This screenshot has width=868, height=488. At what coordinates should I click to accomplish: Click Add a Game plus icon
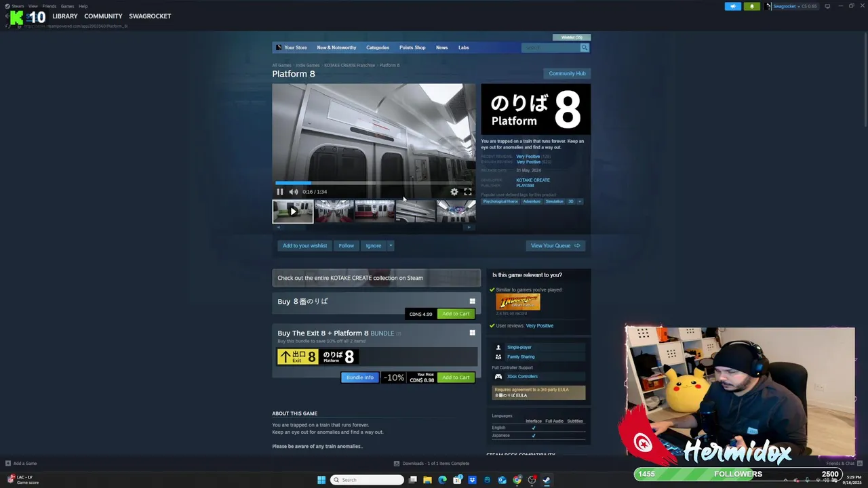tap(8, 464)
